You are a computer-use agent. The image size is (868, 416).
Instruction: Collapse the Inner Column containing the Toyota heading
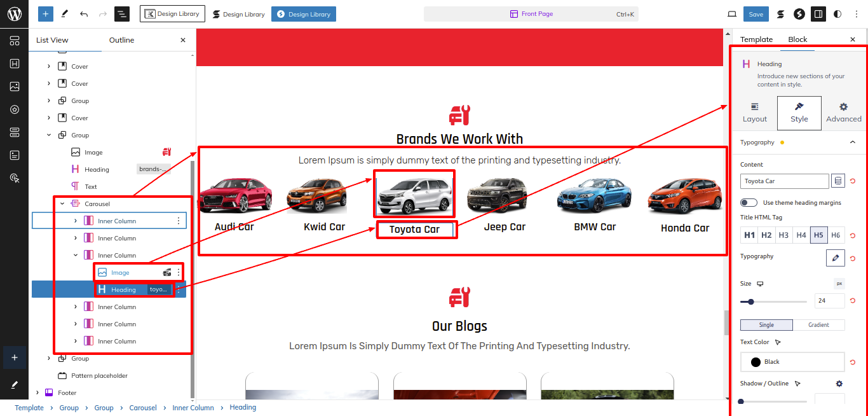(x=76, y=255)
